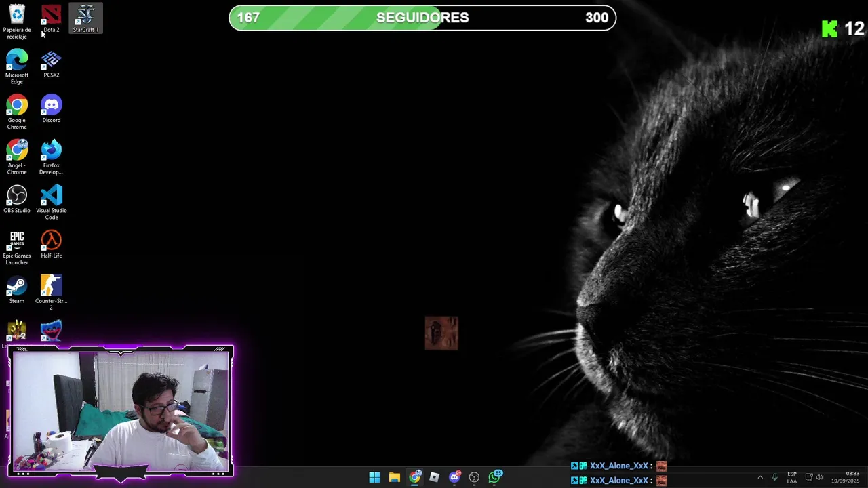868x488 pixels.
Task: Switch to Chrome in the taskbar
Action: pos(414,477)
